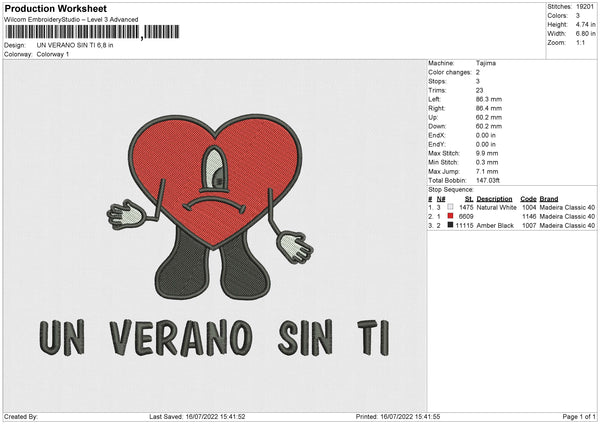Click the 'St.' column header

point(469,199)
